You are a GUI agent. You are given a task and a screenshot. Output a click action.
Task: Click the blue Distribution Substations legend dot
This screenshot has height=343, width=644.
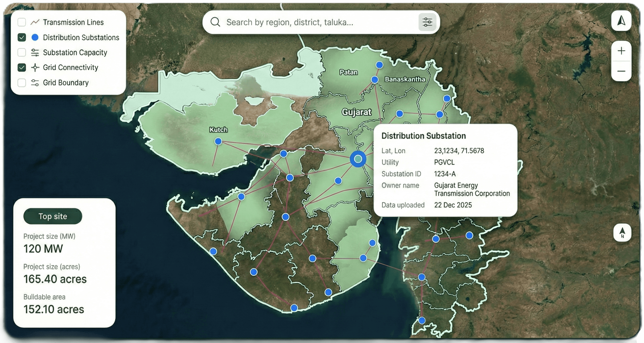click(x=35, y=37)
